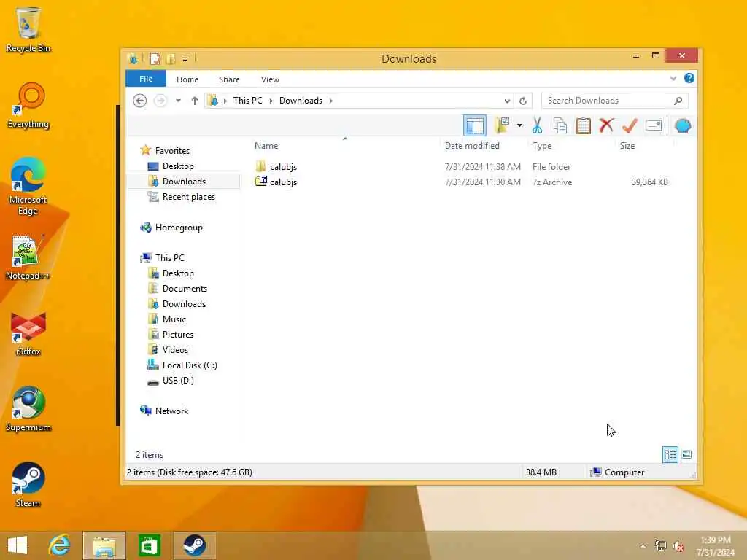This screenshot has width=747, height=560.
Task: Click the Windows Start button
Action: click(18, 545)
